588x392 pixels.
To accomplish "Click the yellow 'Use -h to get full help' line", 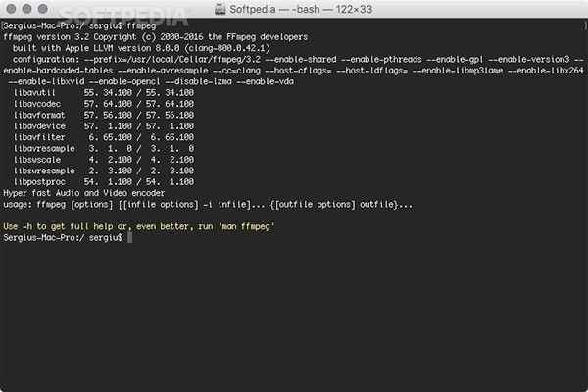I will [x=139, y=226].
